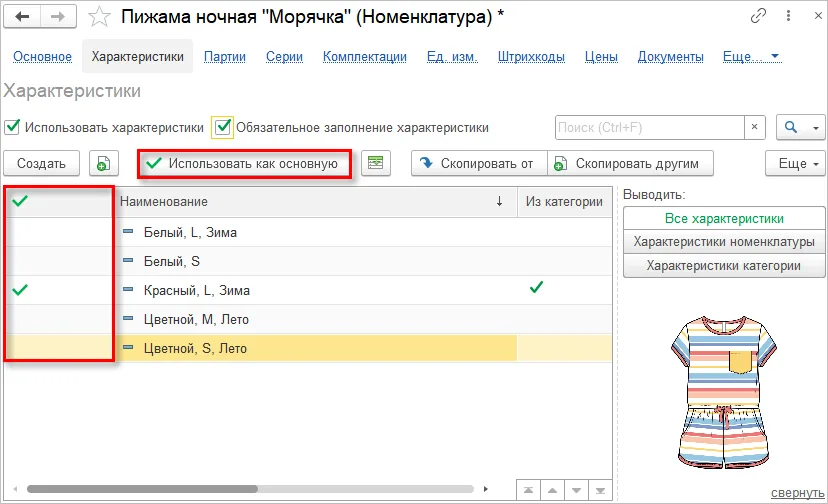Open the Серии tab

coord(284,57)
